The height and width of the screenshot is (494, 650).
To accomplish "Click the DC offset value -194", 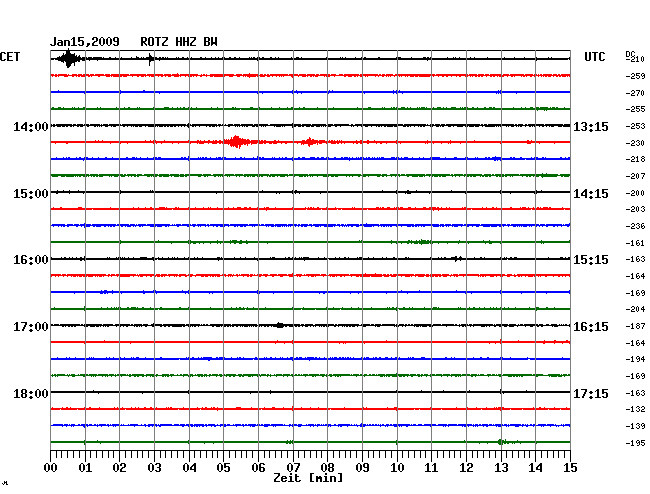I will [x=635, y=359].
